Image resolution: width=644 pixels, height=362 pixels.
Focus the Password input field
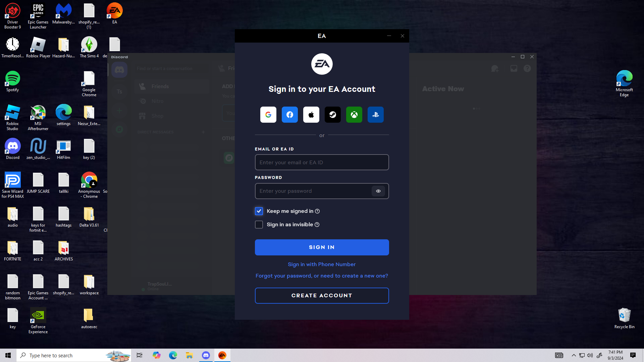[x=312, y=191]
